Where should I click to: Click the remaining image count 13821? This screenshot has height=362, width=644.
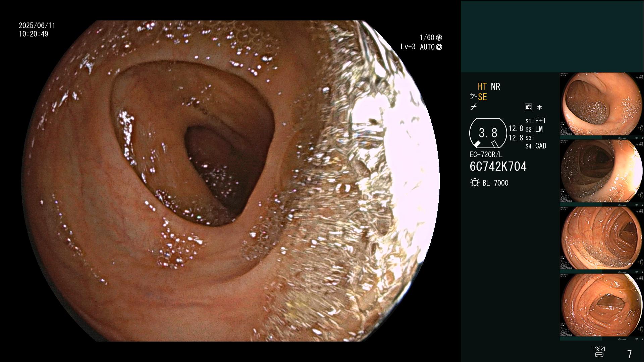599,349
